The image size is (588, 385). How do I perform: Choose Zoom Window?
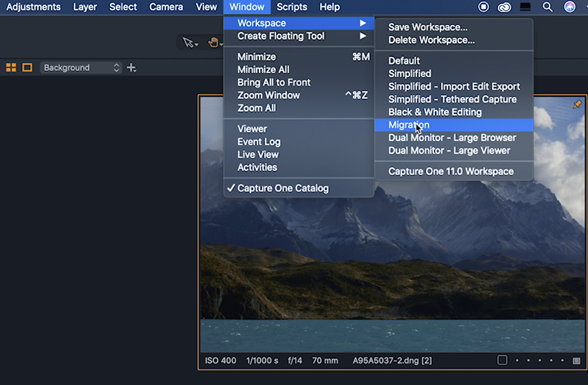[x=299, y=95]
